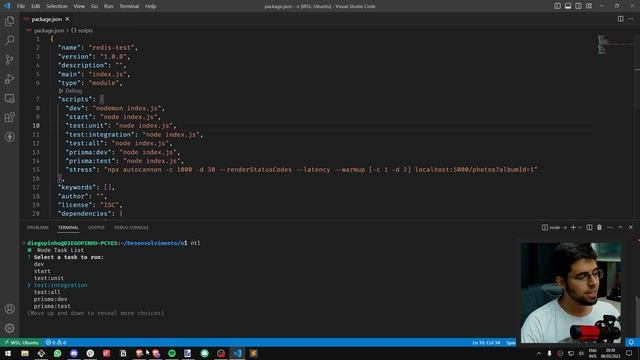Split the editor right
640x360 pixels.
(x=620, y=19)
